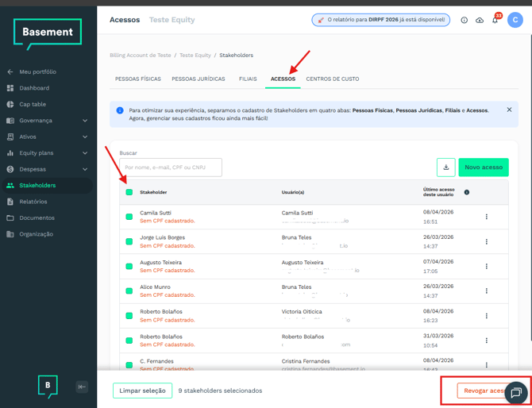Uncheck the Alice Munro row checkbox
This screenshot has height=408, width=532.
pyautogui.click(x=129, y=291)
